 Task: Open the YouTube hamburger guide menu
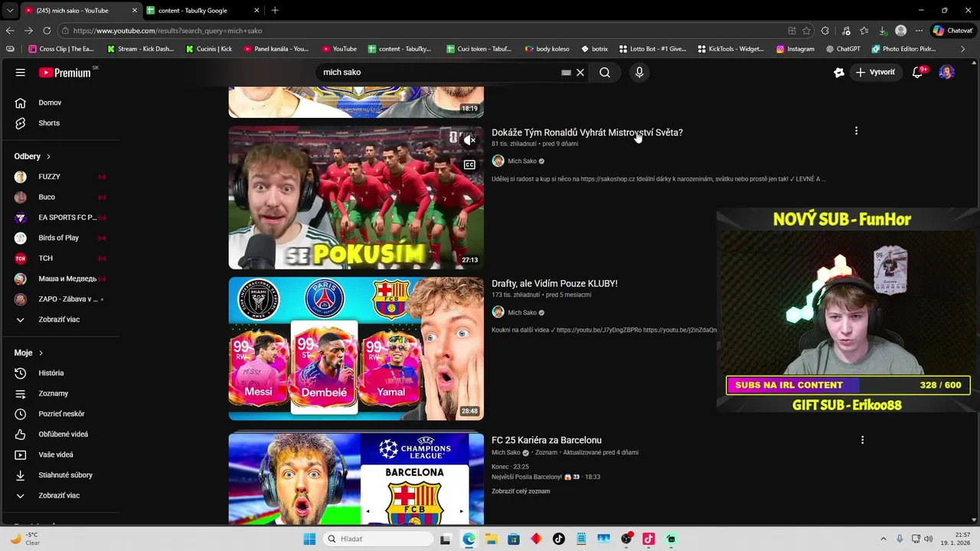pyautogui.click(x=21, y=72)
